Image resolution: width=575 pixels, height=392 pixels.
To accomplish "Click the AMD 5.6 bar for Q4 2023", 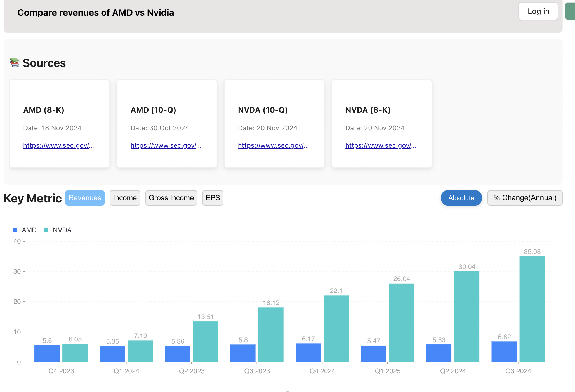I will tap(47, 354).
